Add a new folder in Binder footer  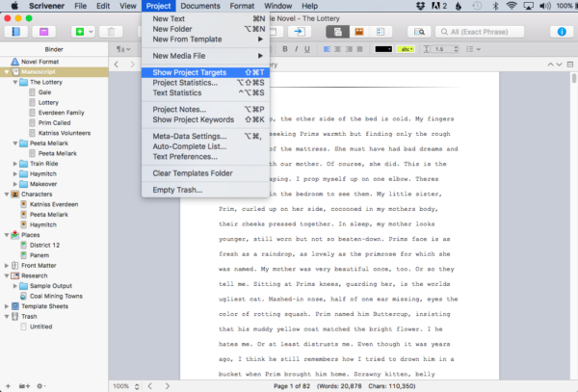pos(24,386)
